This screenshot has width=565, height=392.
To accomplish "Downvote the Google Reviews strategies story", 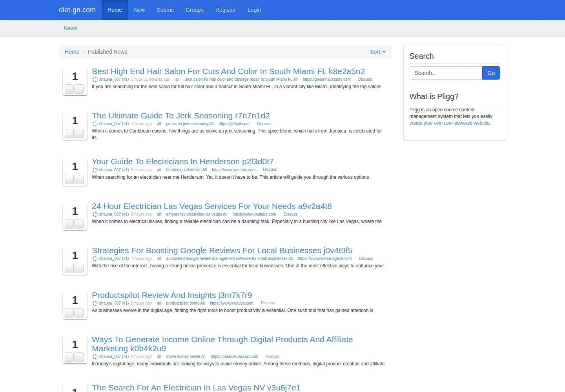I will pyautogui.click(x=79, y=269).
